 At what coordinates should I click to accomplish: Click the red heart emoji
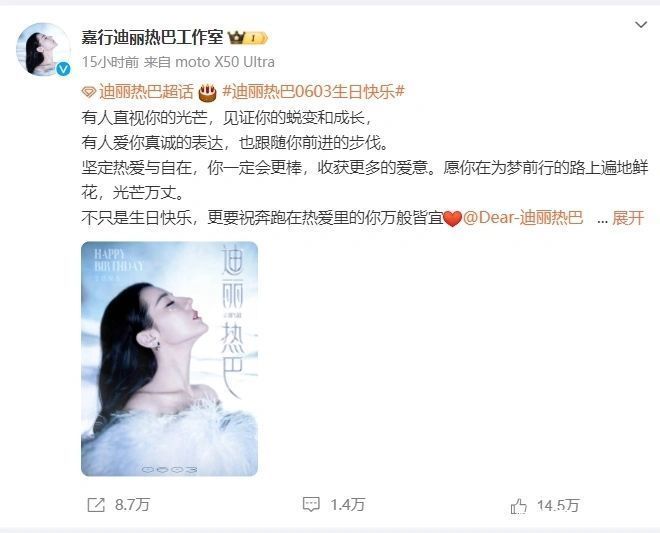452,219
